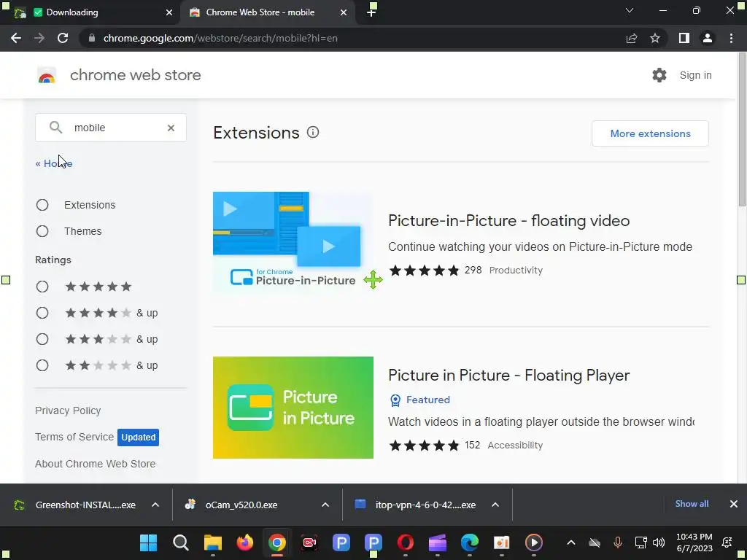Select the Themes radio filter
The width and height of the screenshot is (747, 560).
42,231
